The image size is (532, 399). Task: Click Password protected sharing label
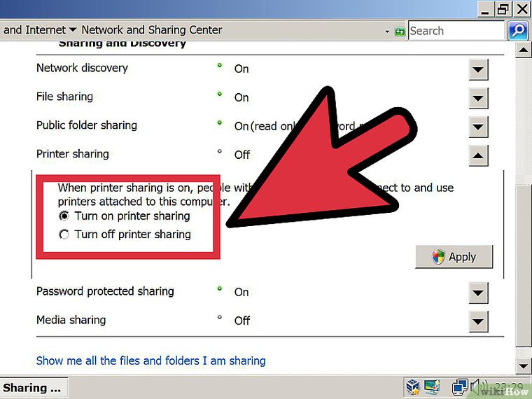click(x=105, y=291)
